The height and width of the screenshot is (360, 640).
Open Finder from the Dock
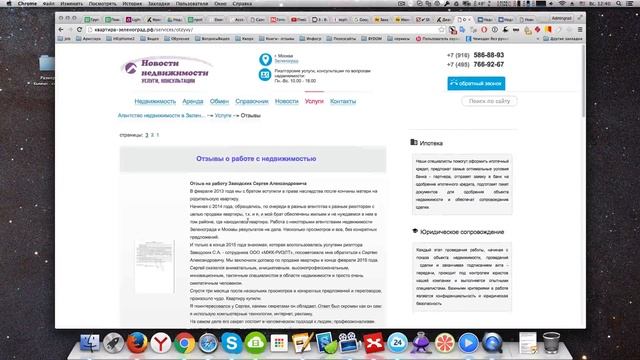[89, 343]
